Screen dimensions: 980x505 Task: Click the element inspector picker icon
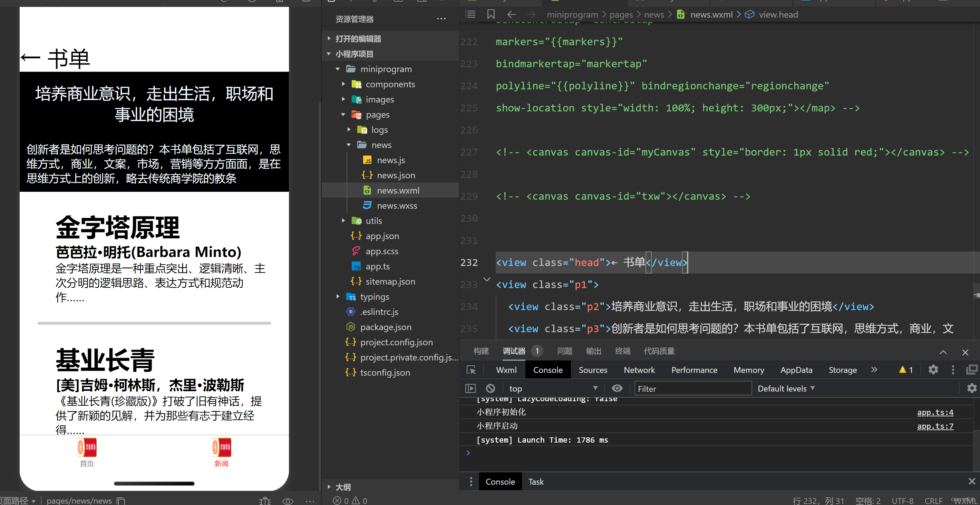pyautogui.click(x=471, y=370)
